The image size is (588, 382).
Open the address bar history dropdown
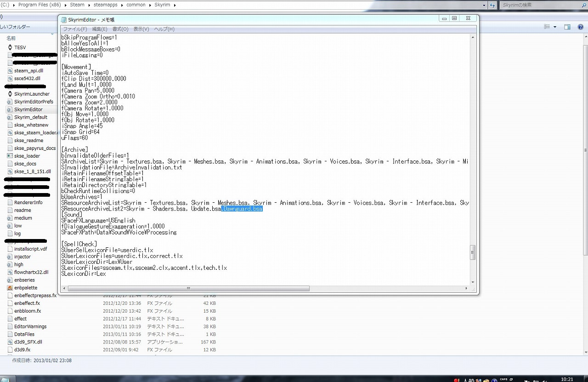click(484, 5)
